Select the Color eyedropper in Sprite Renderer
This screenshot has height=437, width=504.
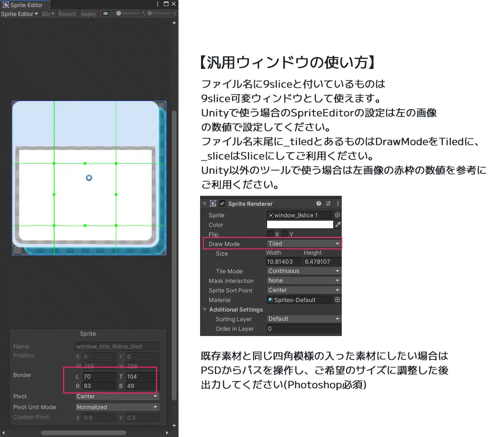coord(337,224)
